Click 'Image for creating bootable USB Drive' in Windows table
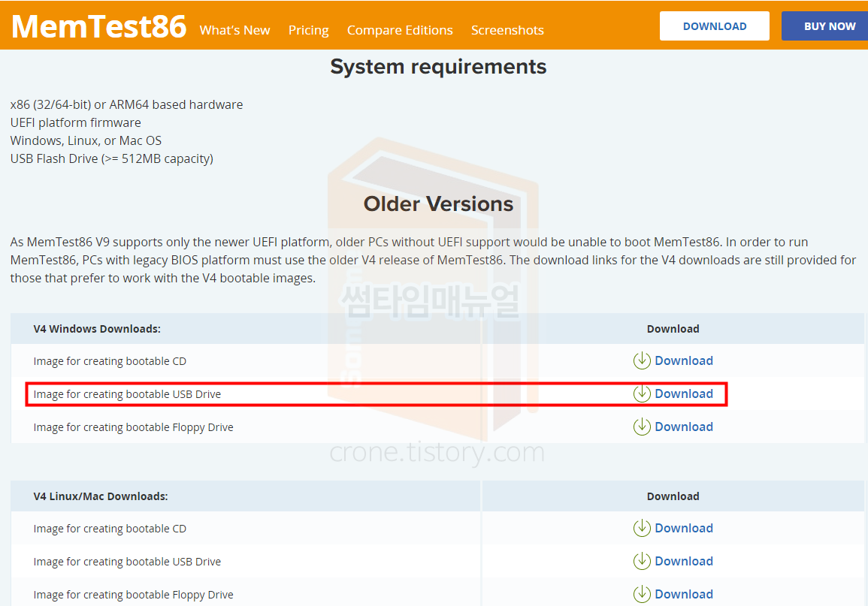The height and width of the screenshot is (606, 868). click(127, 394)
